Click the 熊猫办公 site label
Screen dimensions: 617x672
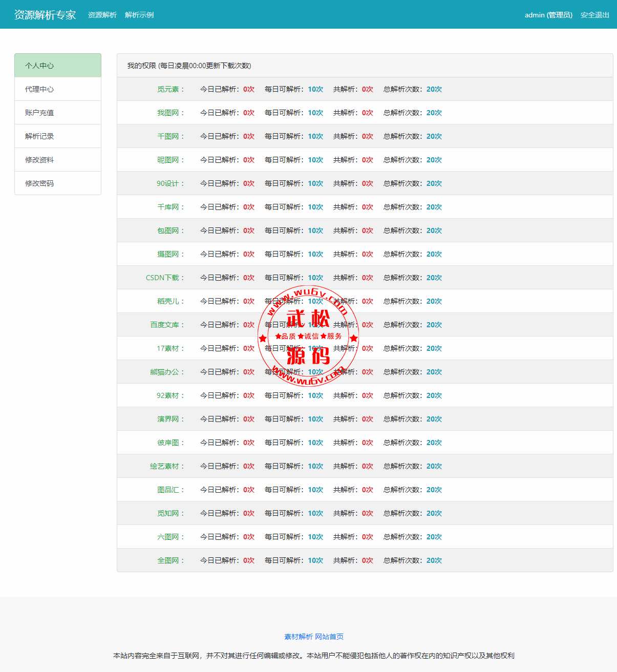coord(167,372)
